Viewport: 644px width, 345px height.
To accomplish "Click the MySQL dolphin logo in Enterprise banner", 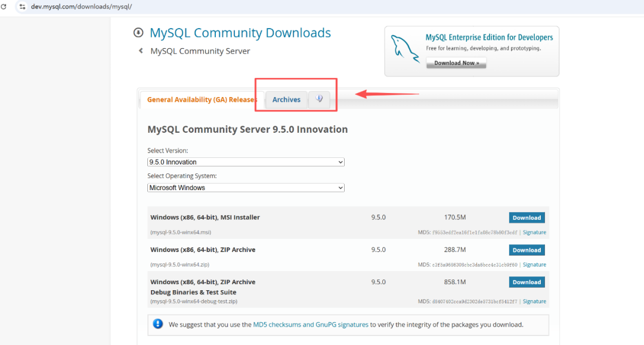I will pyautogui.click(x=405, y=49).
